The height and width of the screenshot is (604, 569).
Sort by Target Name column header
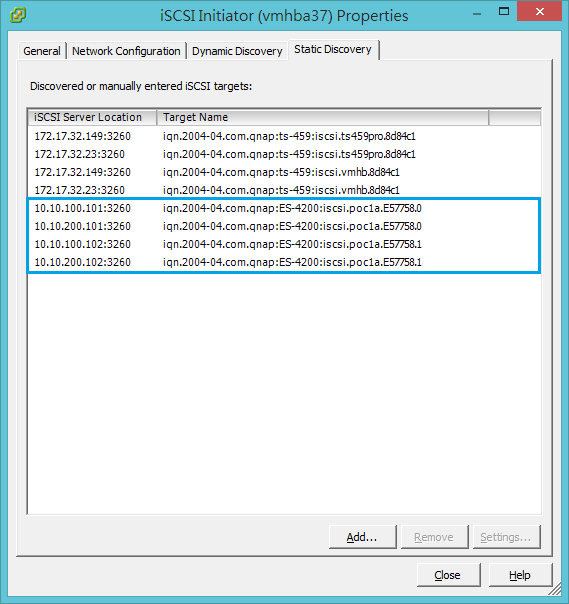[323, 117]
